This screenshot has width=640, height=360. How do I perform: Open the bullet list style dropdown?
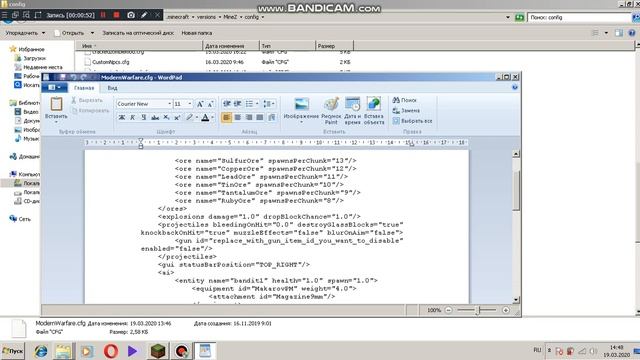257,104
